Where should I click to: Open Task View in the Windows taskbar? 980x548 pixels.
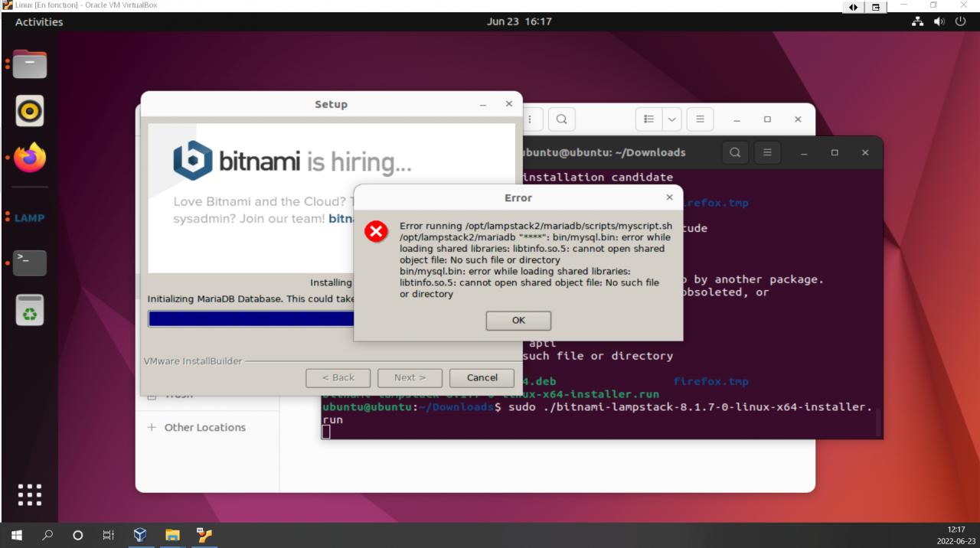tap(108, 535)
